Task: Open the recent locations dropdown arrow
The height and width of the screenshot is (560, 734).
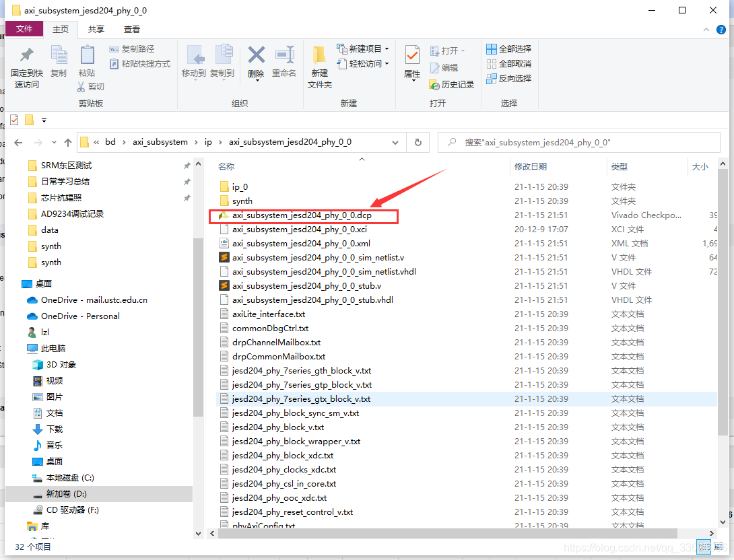Action: pyautogui.click(x=55, y=142)
